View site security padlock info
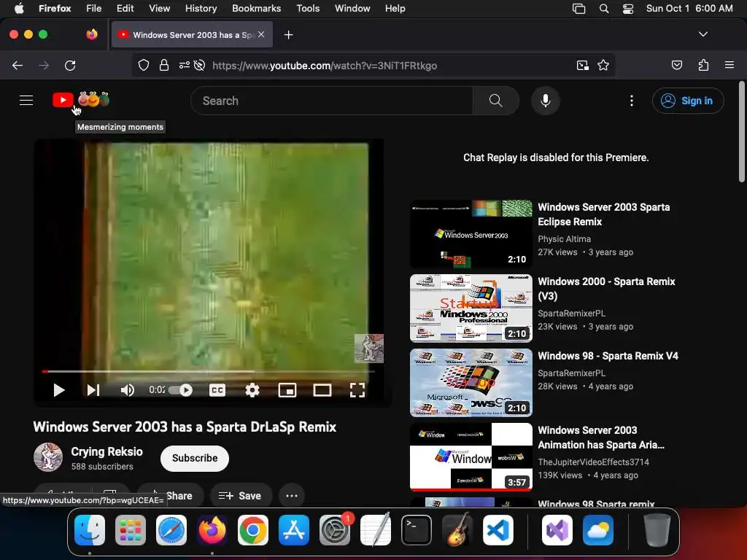Image resolution: width=747 pixels, height=560 pixels. 164,65
